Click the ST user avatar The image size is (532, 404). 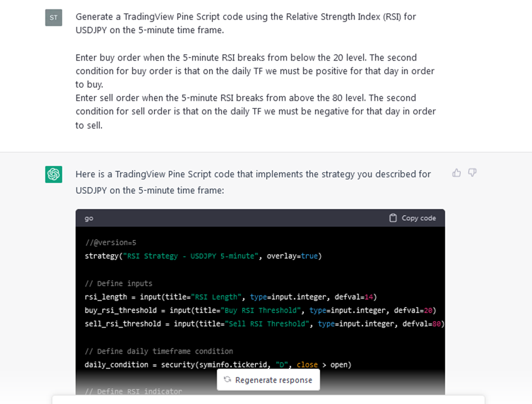pos(53,17)
